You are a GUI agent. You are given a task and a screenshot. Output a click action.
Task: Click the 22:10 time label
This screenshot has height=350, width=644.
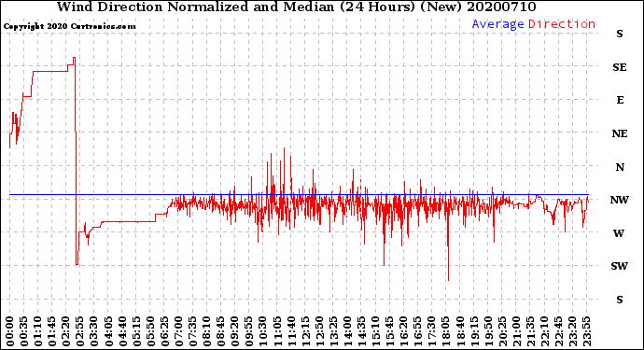point(544,331)
